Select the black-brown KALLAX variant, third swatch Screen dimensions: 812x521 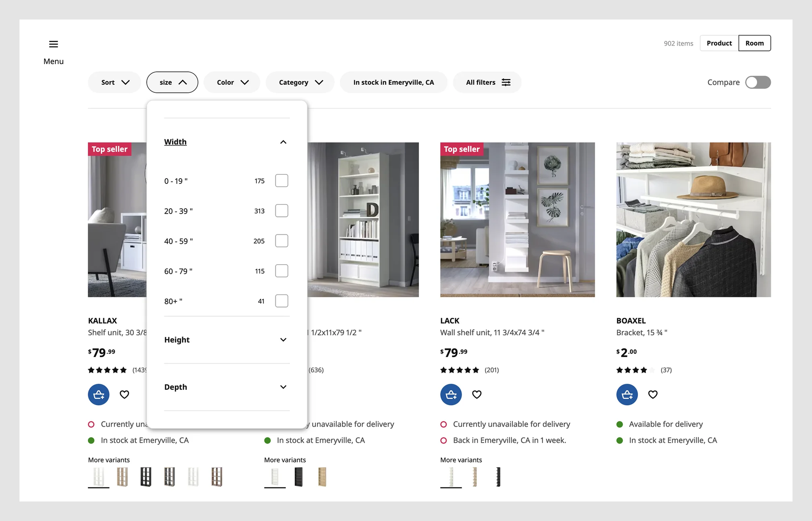point(146,477)
